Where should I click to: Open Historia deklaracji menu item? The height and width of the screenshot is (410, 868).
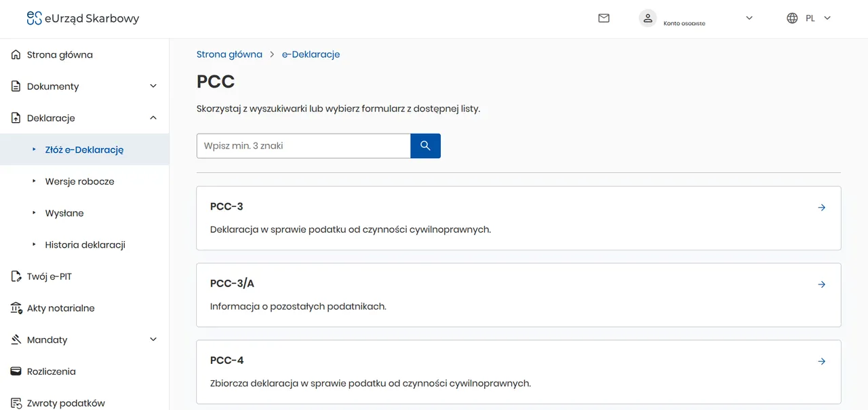[x=85, y=244]
